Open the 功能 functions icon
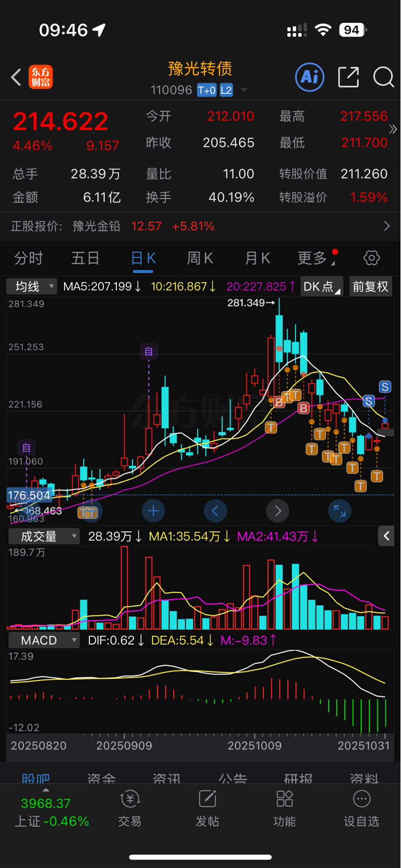The height and width of the screenshot is (868, 401). point(285,809)
